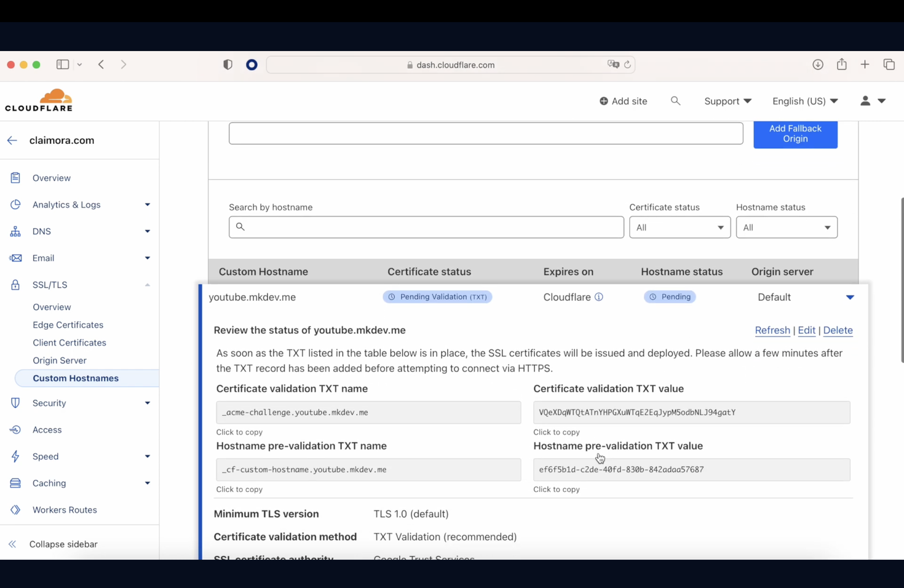Click the Overview clipboard icon in sidebar
This screenshot has height=588, width=904.
pyautogui.click(x=15, y=178)
